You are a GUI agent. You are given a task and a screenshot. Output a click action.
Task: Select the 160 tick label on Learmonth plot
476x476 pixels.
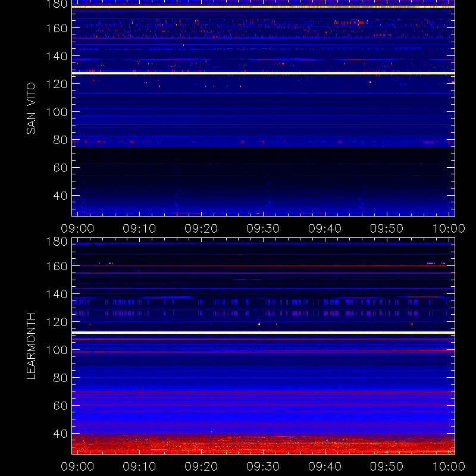pos(57,266)
